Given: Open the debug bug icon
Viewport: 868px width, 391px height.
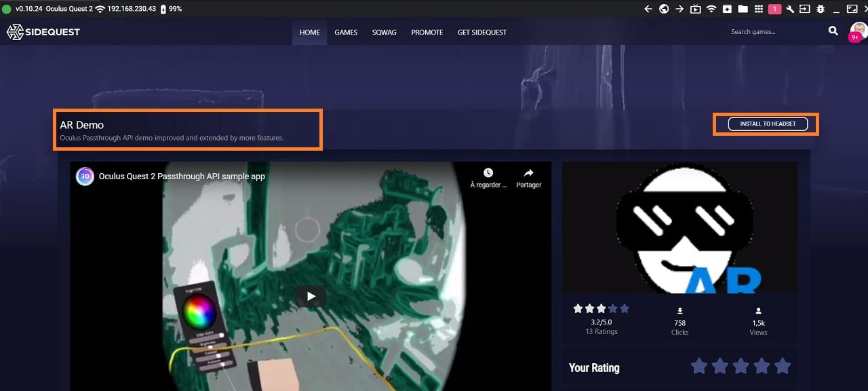Looking at the screenshot, I should (x=821, y=9).
